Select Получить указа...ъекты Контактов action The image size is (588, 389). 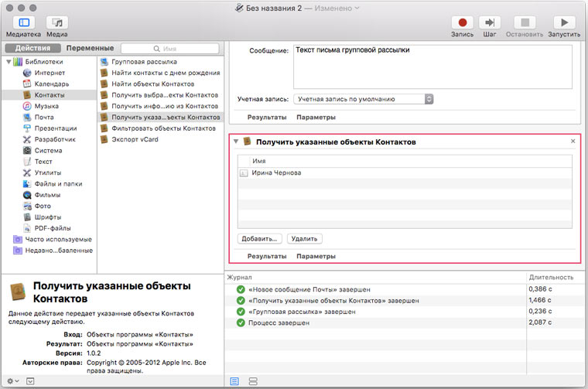161,117
